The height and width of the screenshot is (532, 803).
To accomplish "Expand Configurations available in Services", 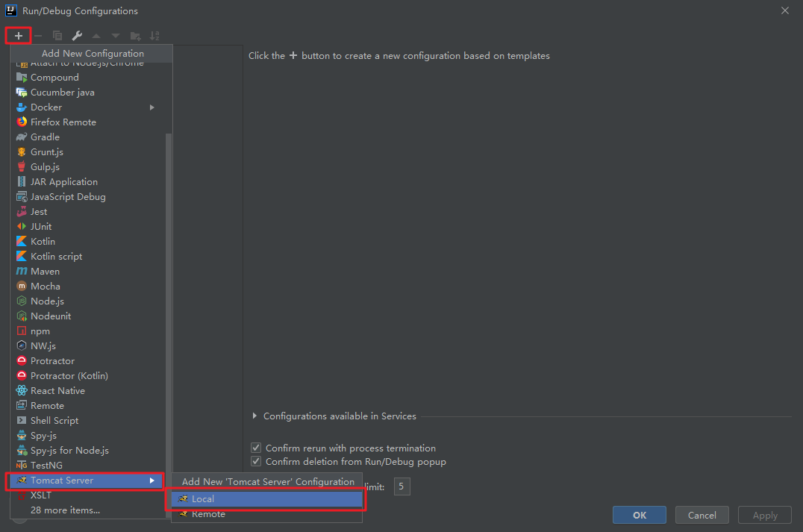I will tap(254, 416).
